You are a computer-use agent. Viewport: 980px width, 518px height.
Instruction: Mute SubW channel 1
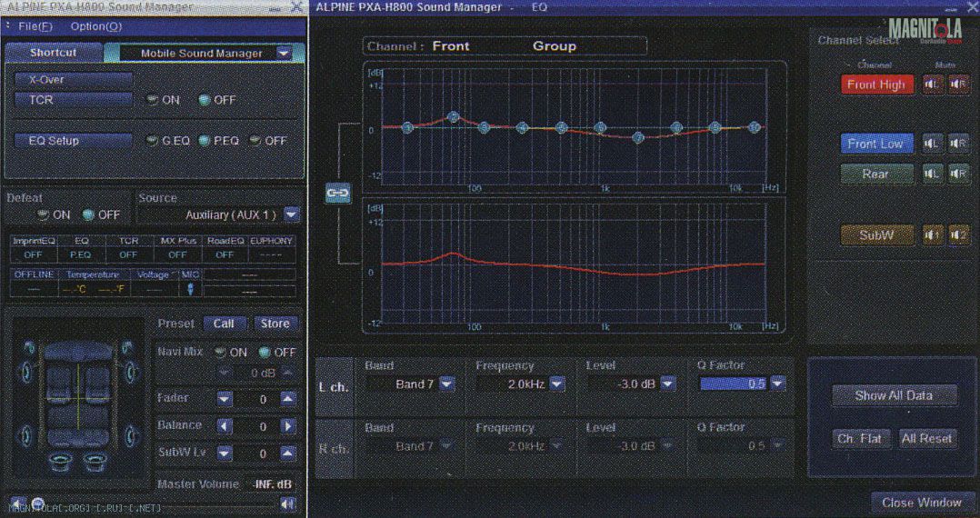pos(933,235)
